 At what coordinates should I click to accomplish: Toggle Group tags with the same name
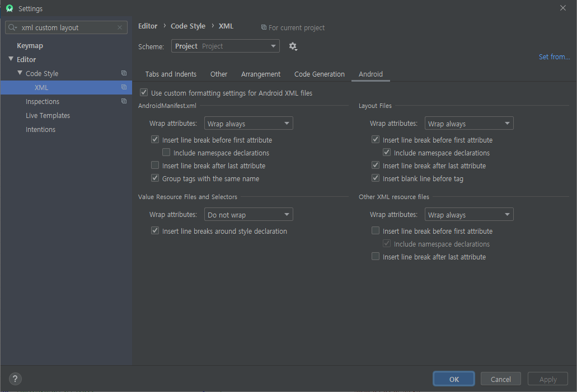(155, 178)
